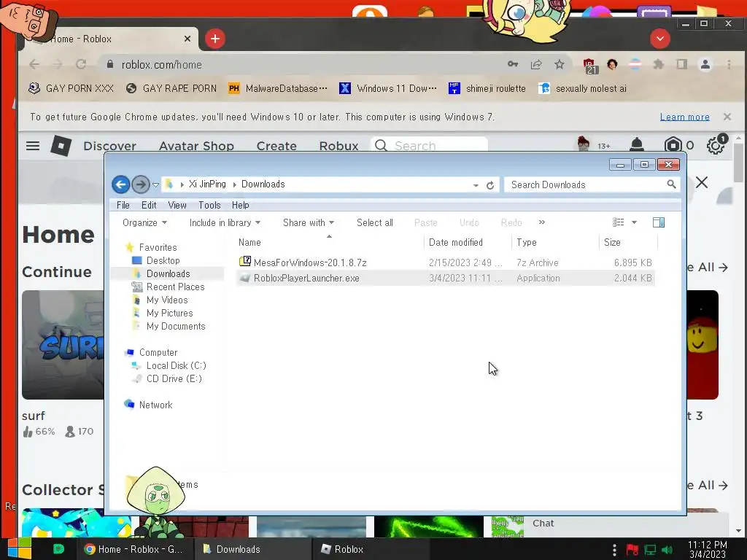Click the saved passwords key icon in the address bar

pos(513,64)
